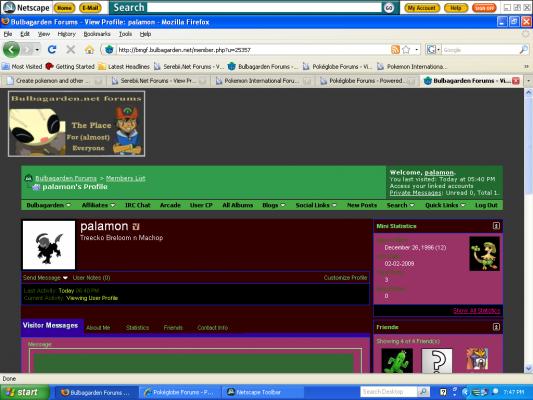Viewport: 533px width, 400px height.
Task: Open Members List breadcrumb link
Action: click(125, 178)
